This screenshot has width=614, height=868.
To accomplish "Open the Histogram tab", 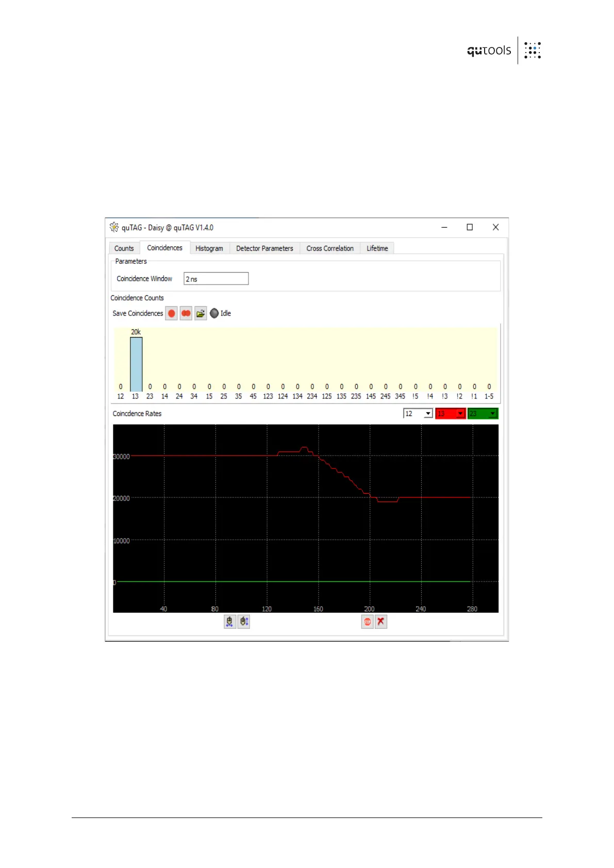I will 209,248.
